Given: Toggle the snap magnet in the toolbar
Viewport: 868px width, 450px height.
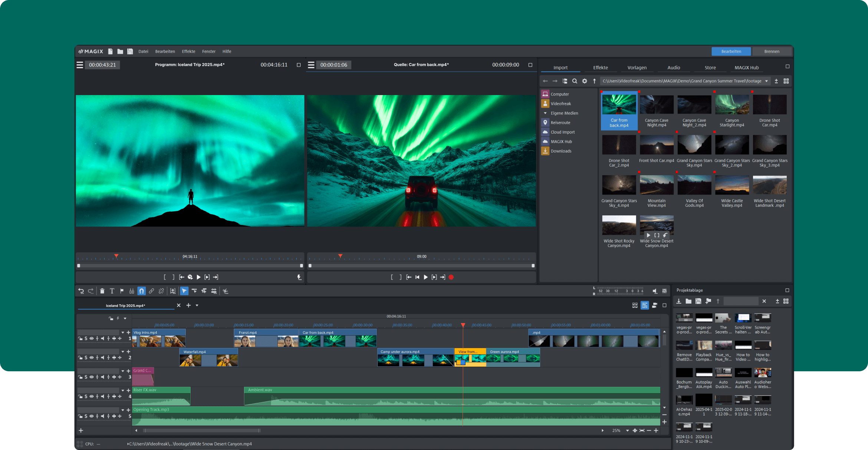Looking at the screenshot, I should click(142, 291).
